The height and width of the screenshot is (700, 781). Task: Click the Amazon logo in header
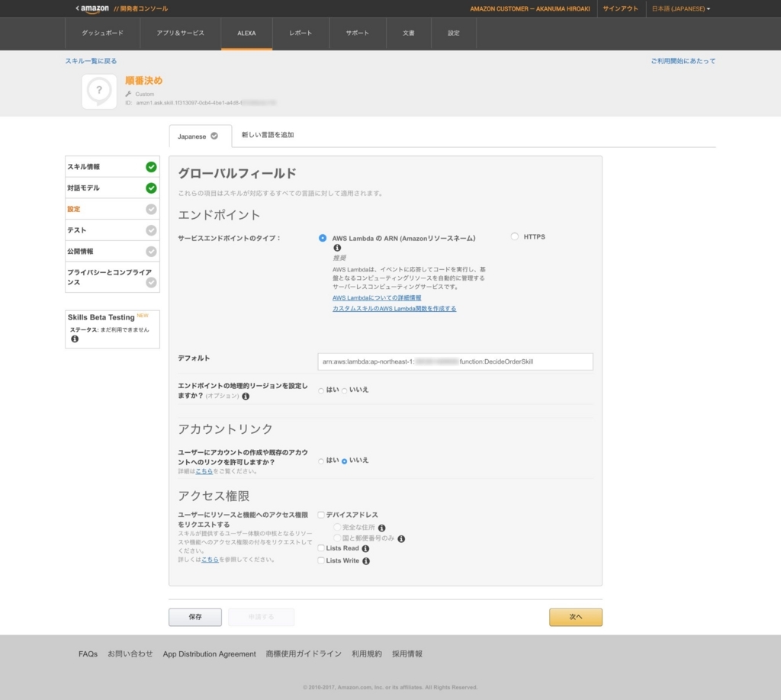(x=95, y=8)
